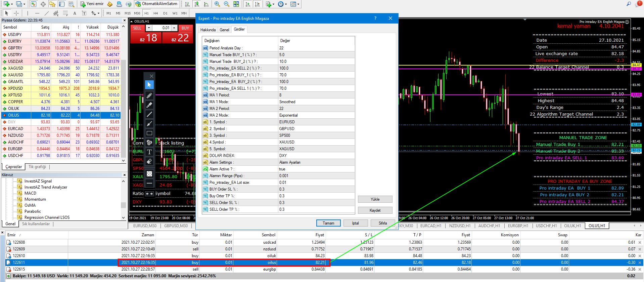
Task: Switch chart timeframe to H4
Action: point(156,13)
